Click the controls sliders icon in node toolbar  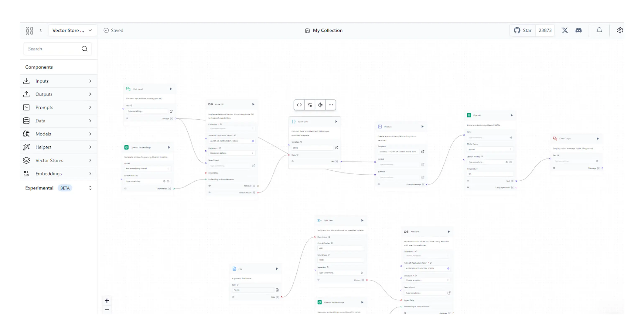point(310,105)
